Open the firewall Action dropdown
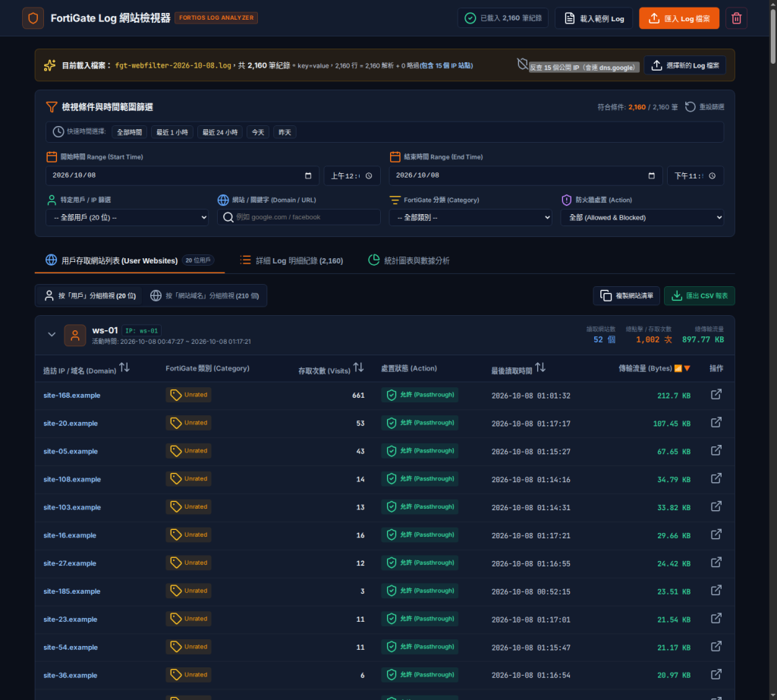Screen dimensions: 777x700 pyautogui.click(x=642, y=218)
